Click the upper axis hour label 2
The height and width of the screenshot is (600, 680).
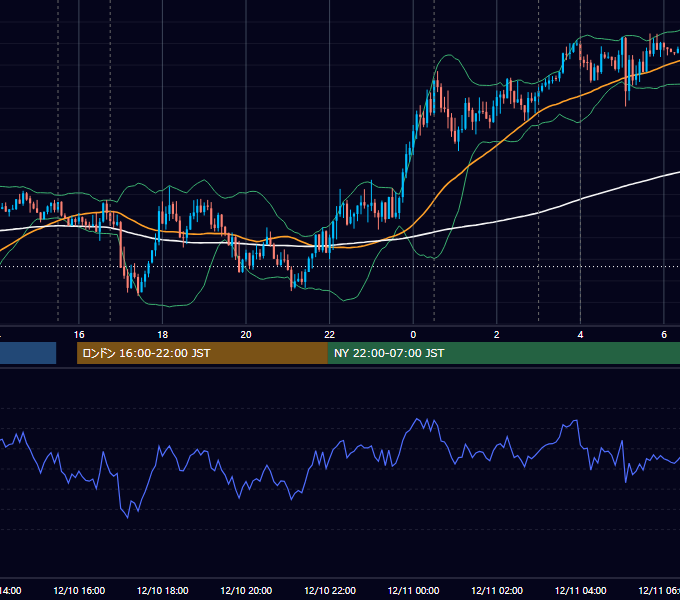[x=497, y=335]
